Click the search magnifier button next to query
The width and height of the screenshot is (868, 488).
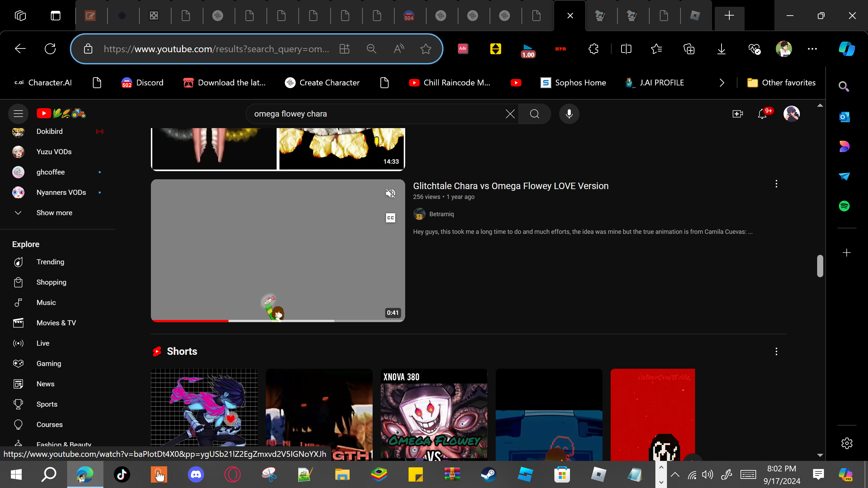tap(534, 114)
